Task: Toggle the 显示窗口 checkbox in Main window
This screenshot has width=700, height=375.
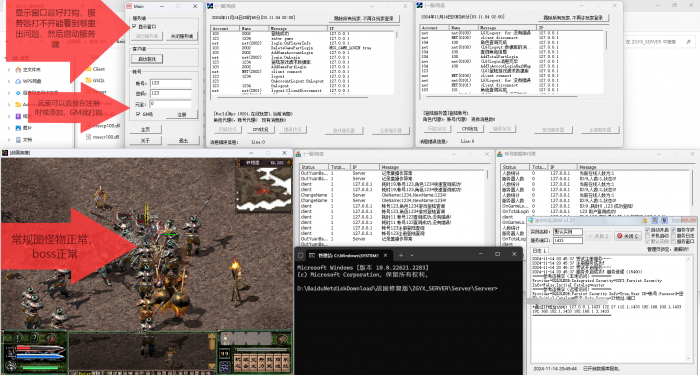Action: tap(134, 27)
